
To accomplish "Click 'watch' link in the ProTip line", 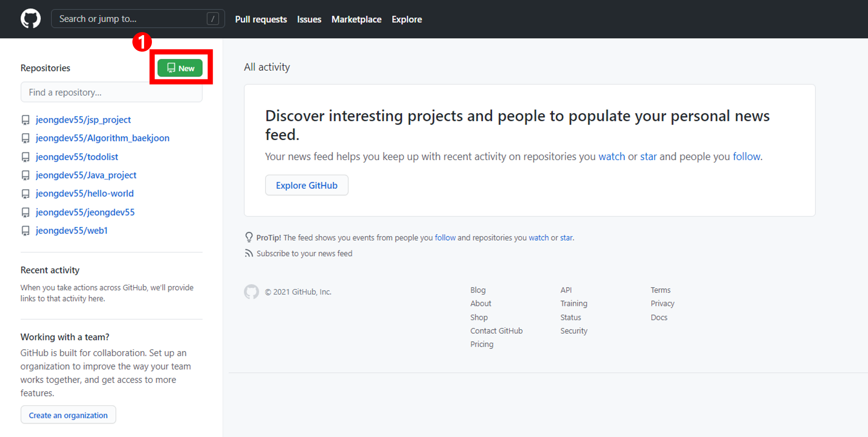I will (x=539, y=237).
